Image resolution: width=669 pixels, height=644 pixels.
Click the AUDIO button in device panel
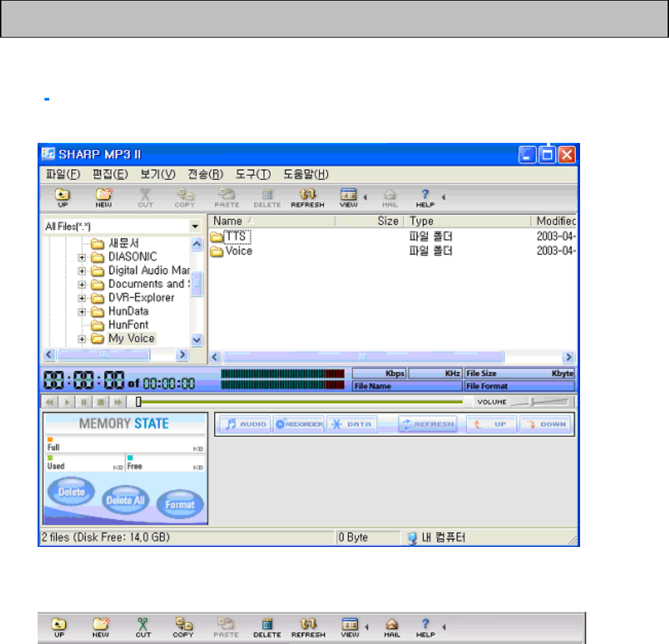[x=246, y=425]
